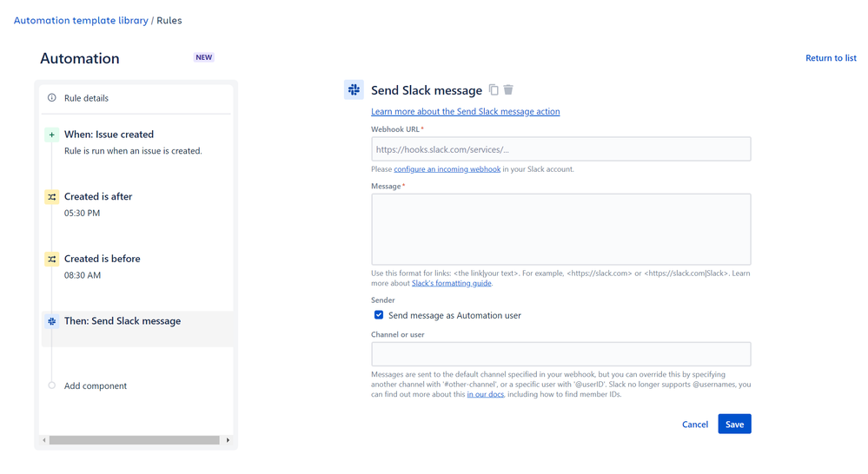868x474 pixels.
Task: Click the green plus icon for Issue created
Action: [51, 135]
